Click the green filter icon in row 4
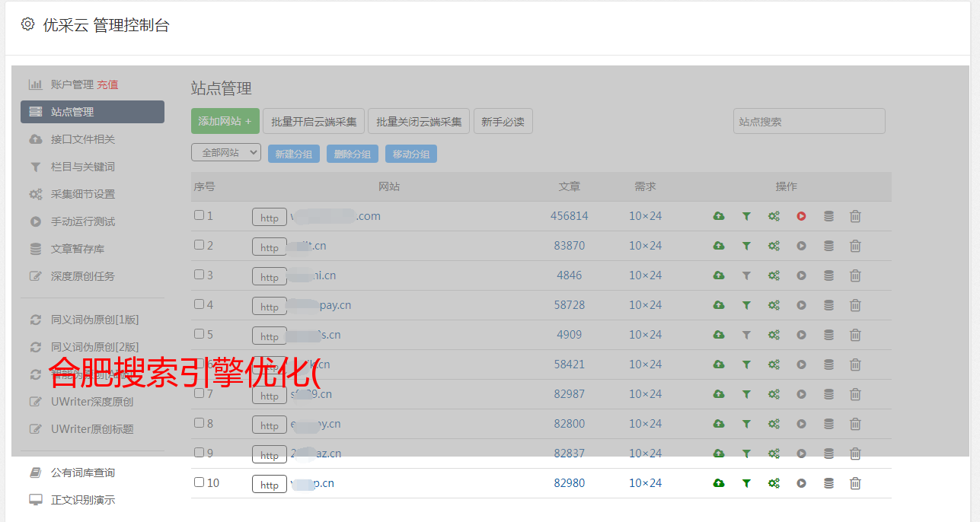Screen dimensions: 980x522 (x=746, y=305)
